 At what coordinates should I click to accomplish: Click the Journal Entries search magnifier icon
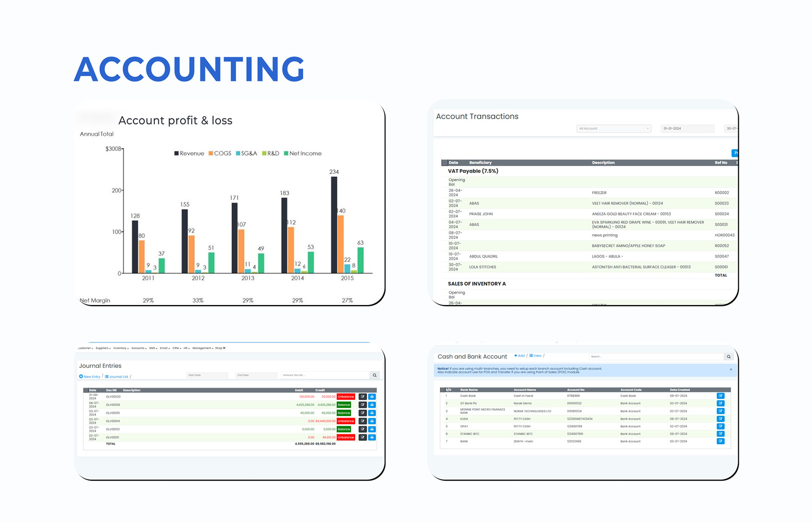(x=375, y=375)
